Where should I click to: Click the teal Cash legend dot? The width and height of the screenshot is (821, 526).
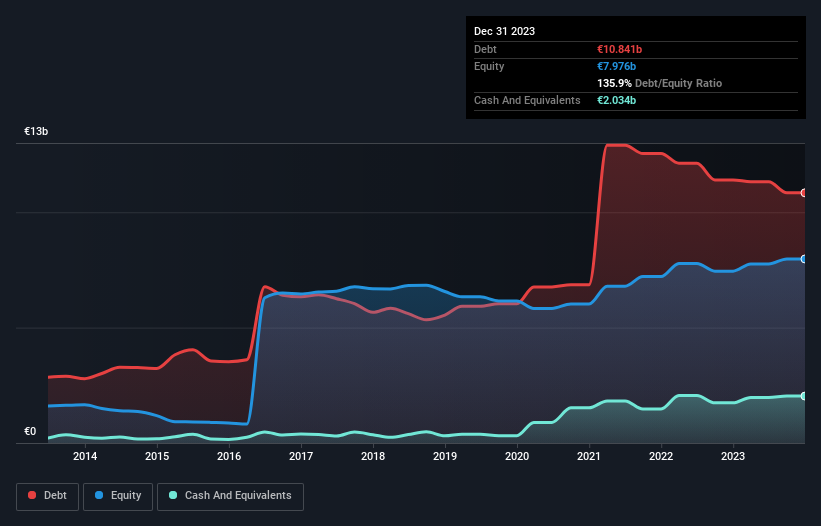pyautogui.click(x=173, y=495)
